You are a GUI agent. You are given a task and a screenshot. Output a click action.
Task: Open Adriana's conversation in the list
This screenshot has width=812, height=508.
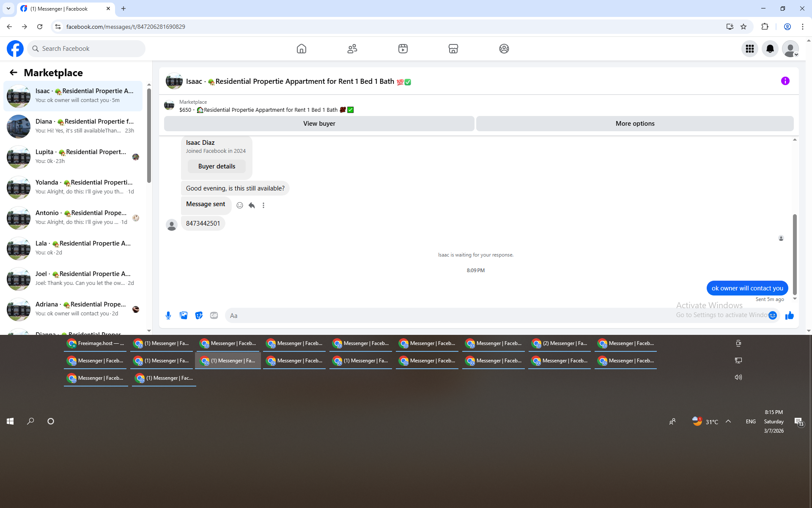click(x=73, y=309)
